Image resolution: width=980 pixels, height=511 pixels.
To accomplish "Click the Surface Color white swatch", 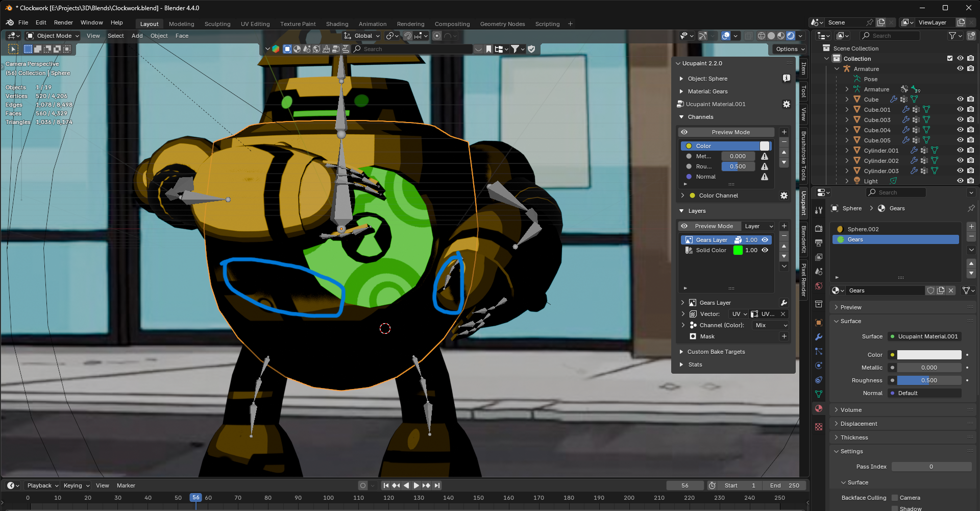I will pyautogui.click(x=929, y=355).
